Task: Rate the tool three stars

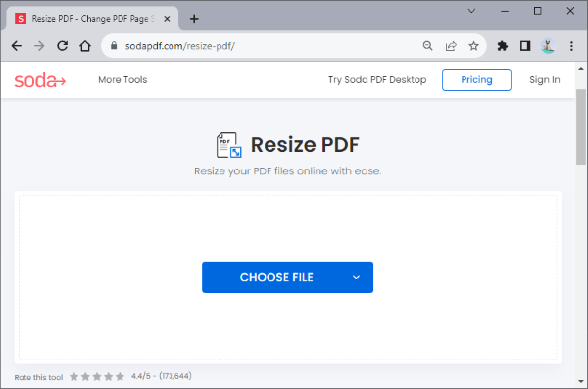Action: [x=97, y=376]
